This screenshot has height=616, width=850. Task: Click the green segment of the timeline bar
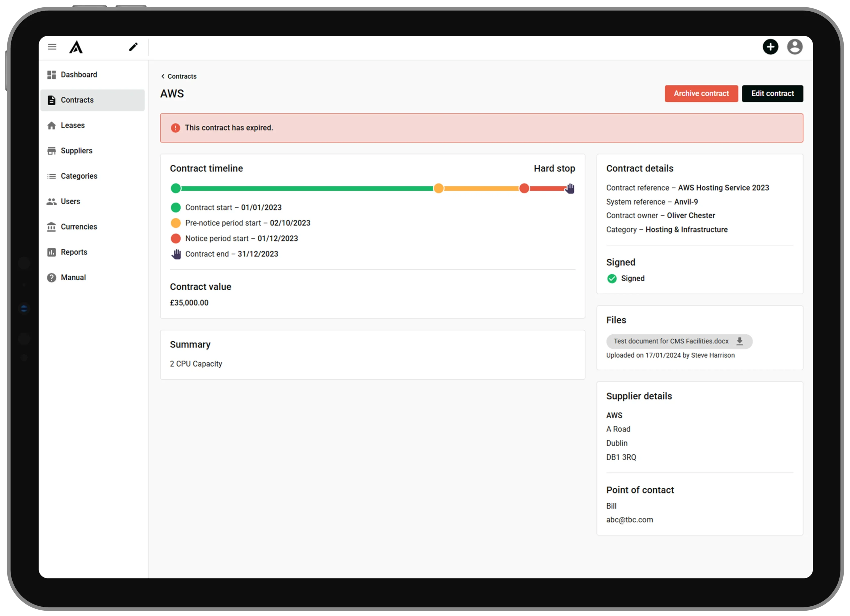point(307,189)
